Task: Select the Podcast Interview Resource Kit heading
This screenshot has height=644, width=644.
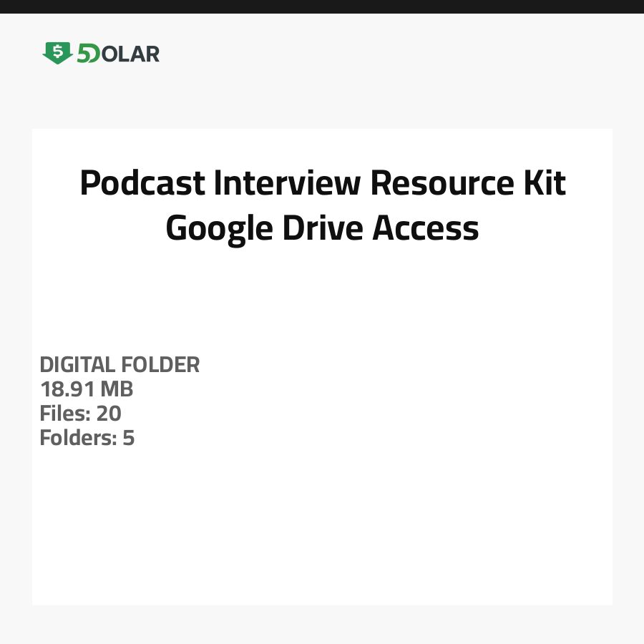Action: (322, 183)
